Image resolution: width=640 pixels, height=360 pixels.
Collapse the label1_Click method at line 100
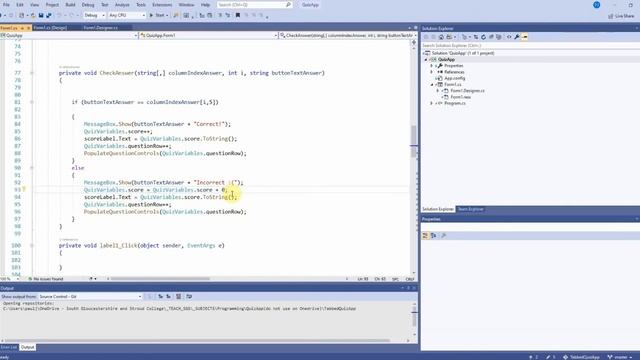coord(32,246)
